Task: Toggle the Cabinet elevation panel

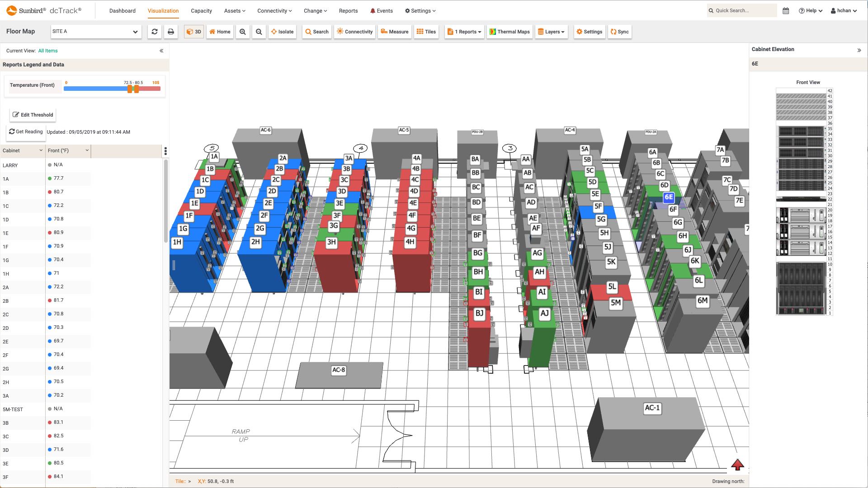Action: (x=860, y=50)
